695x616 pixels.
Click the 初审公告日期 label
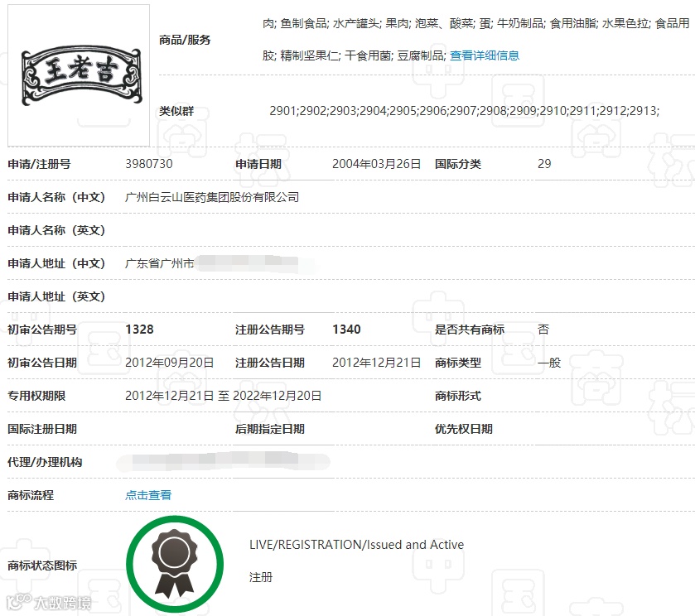coord(42,363)
